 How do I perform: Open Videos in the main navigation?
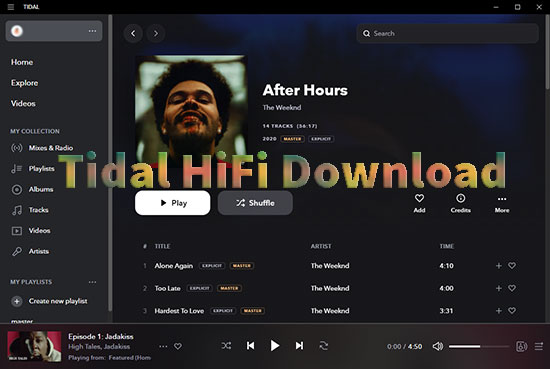[x=23, y=103]
